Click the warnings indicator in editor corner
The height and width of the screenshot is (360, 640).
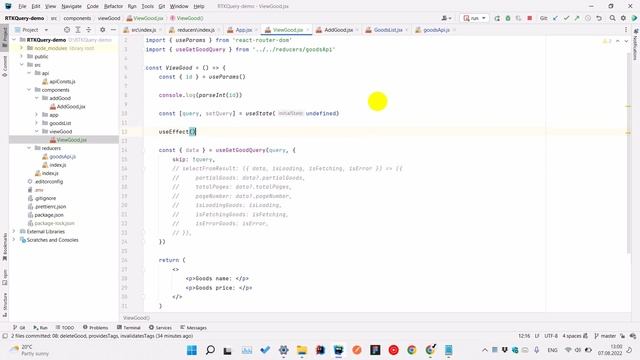(x=607, y=41)
